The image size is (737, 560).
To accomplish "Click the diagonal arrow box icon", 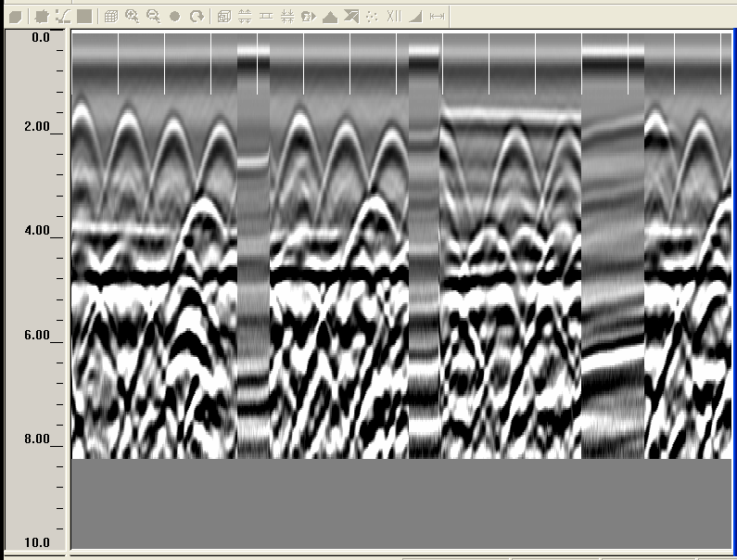I will pos(351,17).
